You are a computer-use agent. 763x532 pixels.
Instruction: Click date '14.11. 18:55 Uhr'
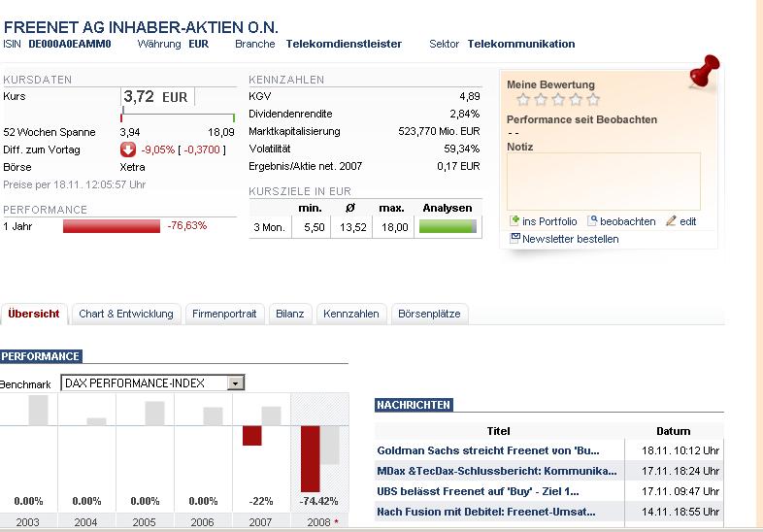click(x=680, y=512)
